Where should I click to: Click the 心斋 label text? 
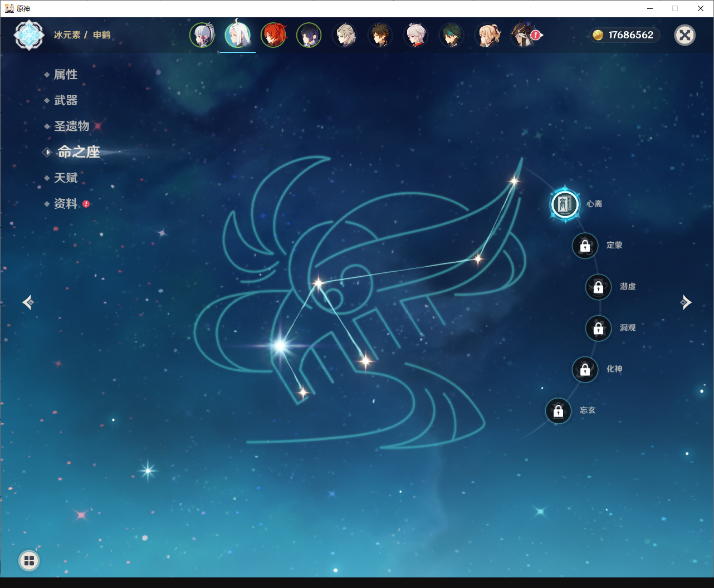594,204
